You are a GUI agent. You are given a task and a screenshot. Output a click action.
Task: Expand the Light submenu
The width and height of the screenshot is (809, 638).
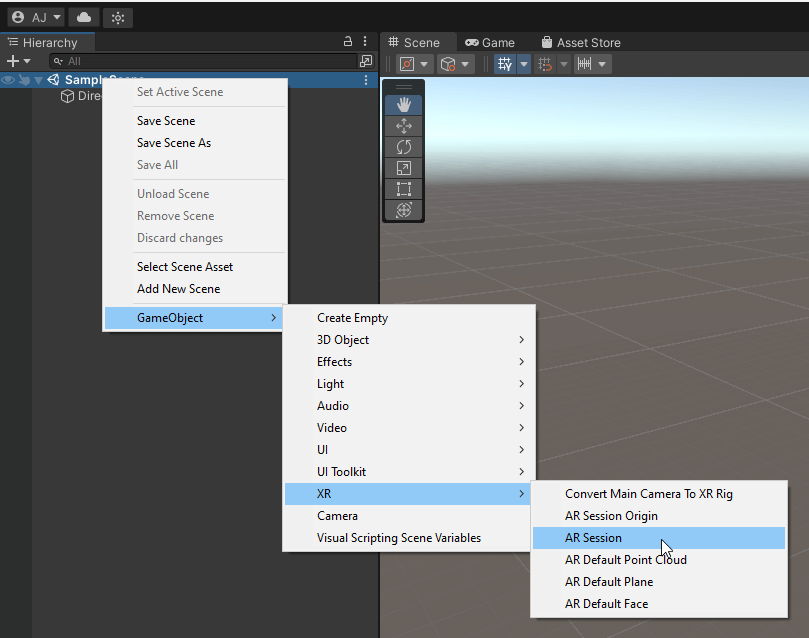pos(409,384)
